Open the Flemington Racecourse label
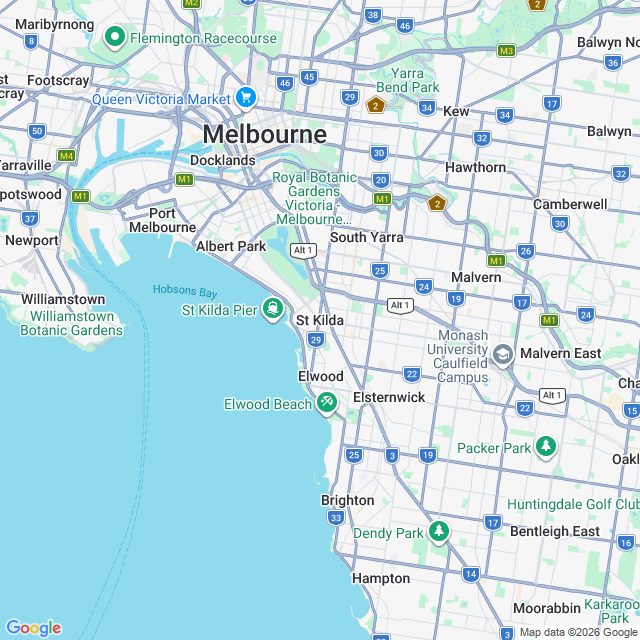 click(x=203, y=38)
